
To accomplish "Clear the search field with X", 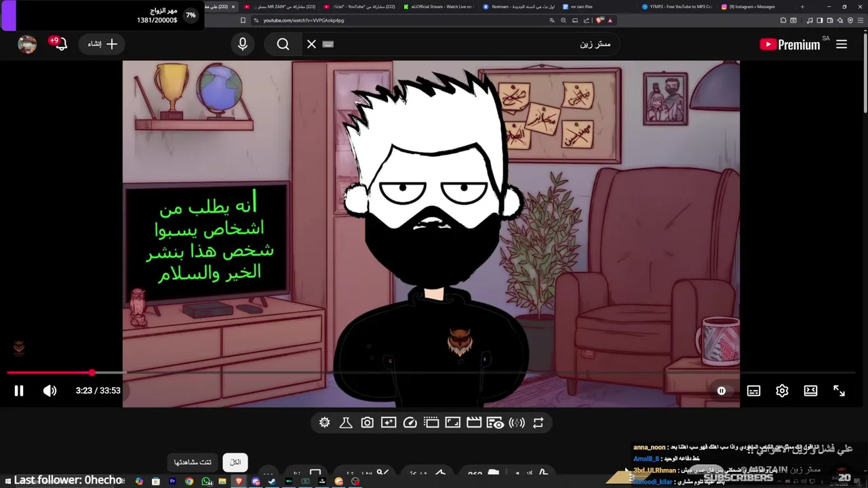I will pos(311,44).
